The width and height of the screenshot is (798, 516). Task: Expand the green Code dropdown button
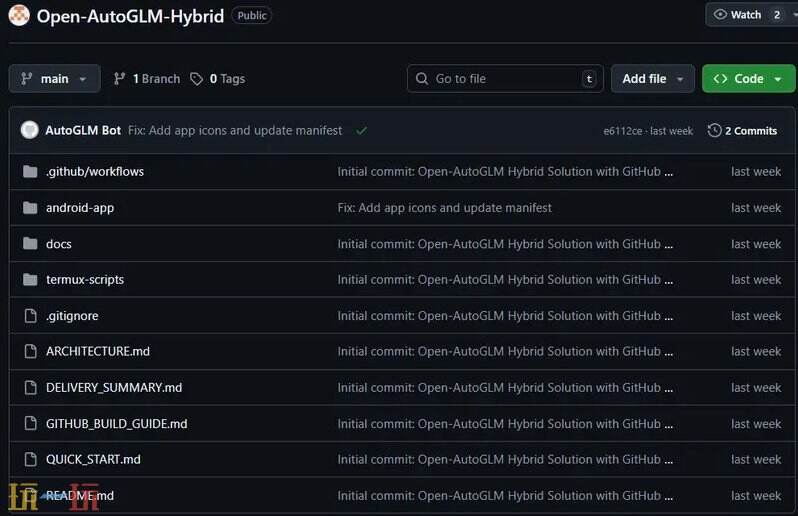click(x=748, y=79)
